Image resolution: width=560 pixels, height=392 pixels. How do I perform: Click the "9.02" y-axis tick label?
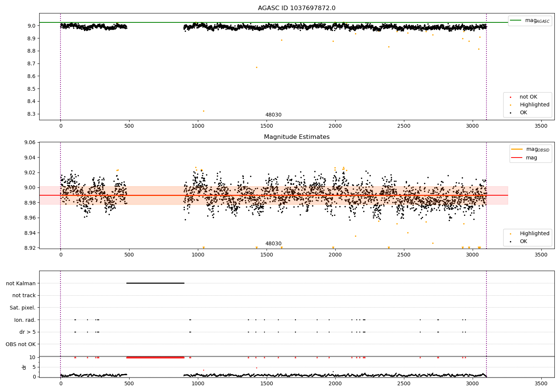(29, 173)
